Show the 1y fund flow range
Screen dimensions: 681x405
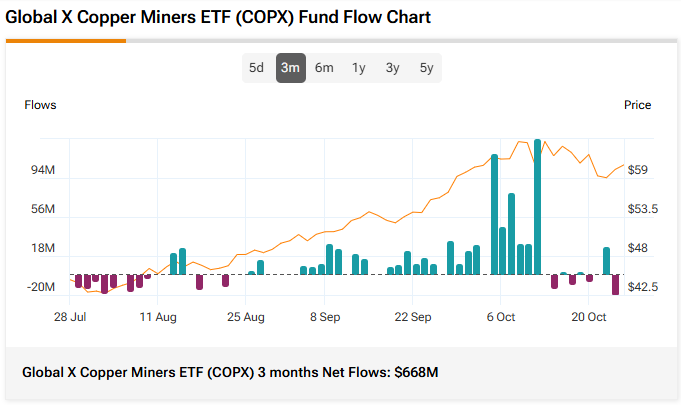[x=358, y=68]
